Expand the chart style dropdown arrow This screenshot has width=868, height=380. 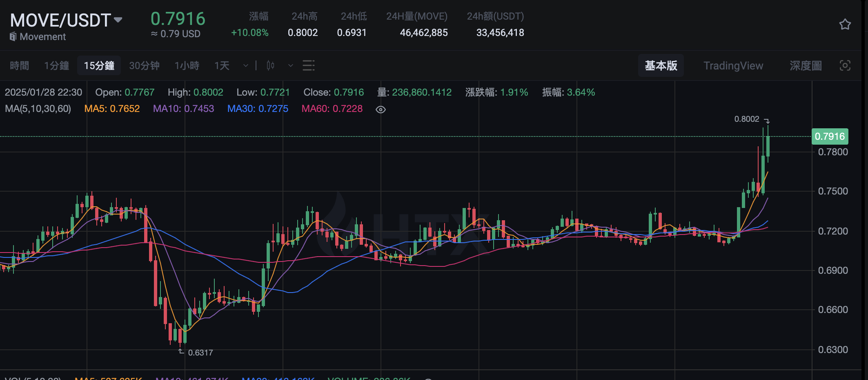[290, 65]
